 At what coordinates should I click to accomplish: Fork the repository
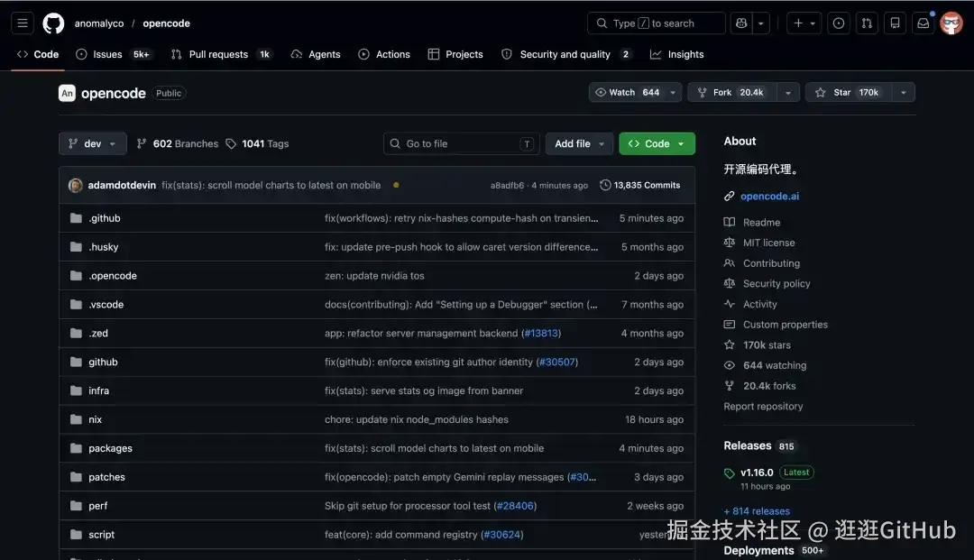(731, 92)
